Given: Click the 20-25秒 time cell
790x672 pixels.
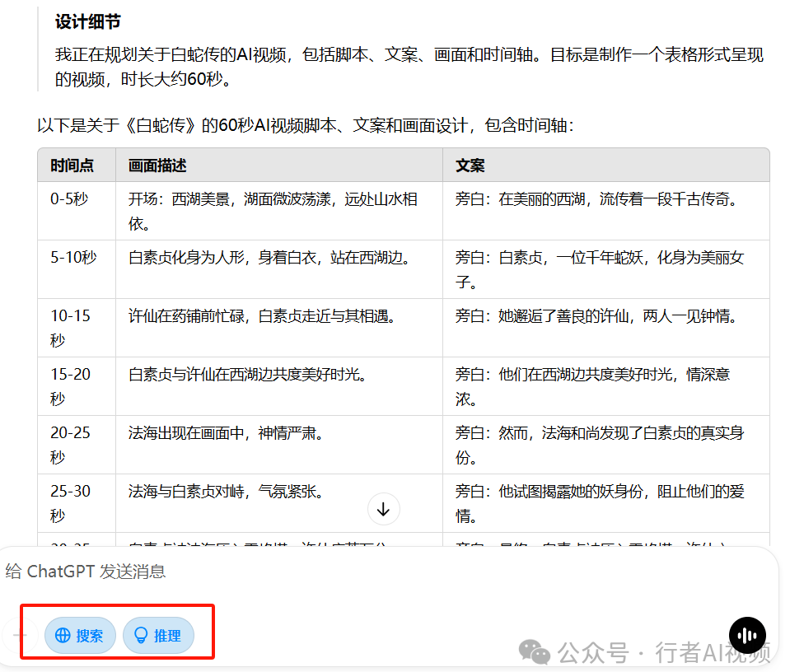Looking at the screenshot, I should (x=71, y=445).
